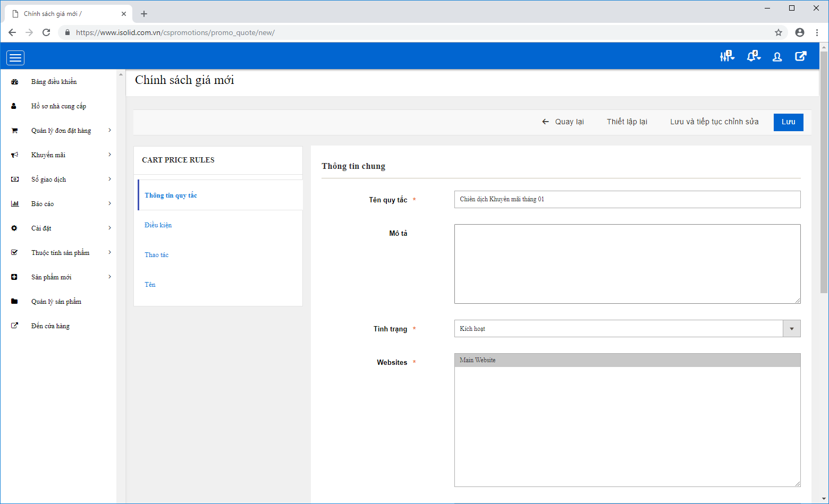Expand Khuyến mãi submenu chevron

pos(109,155)
